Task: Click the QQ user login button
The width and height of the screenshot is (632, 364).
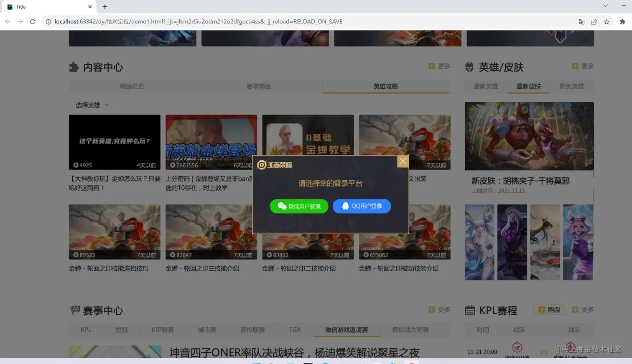Action: pos(362,206)
